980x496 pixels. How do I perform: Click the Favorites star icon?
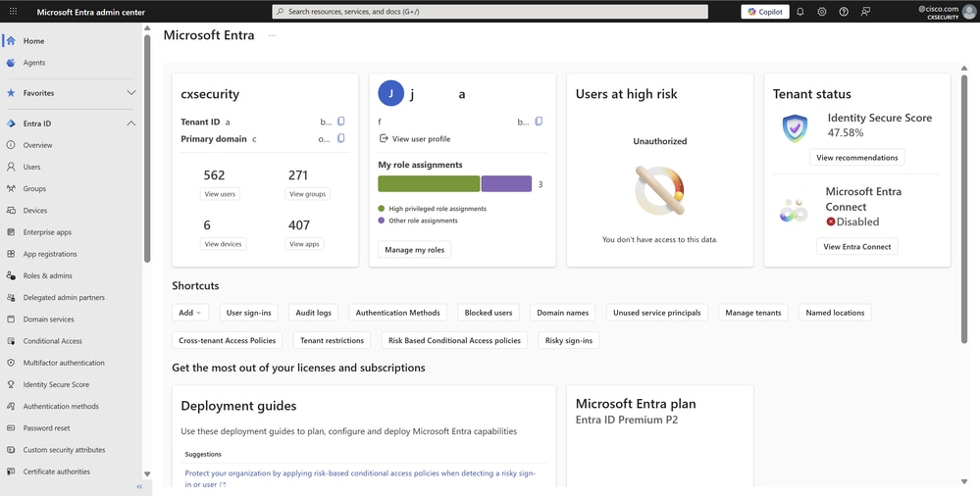click(11, 93)
